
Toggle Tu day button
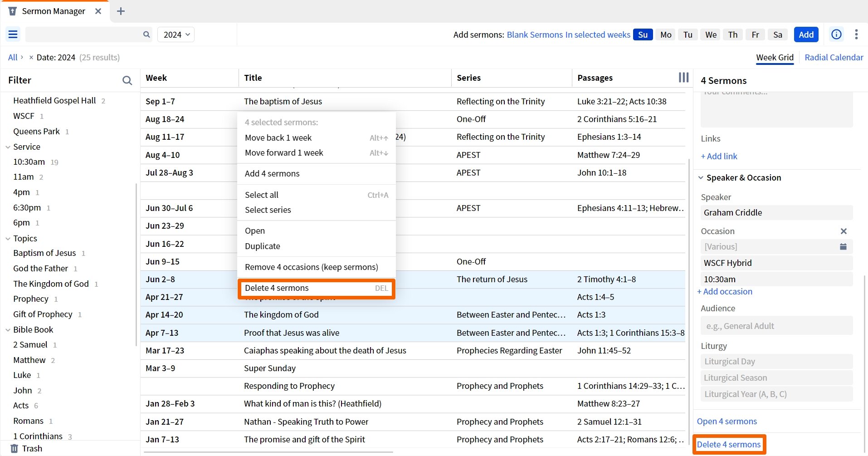click(688, 34)
